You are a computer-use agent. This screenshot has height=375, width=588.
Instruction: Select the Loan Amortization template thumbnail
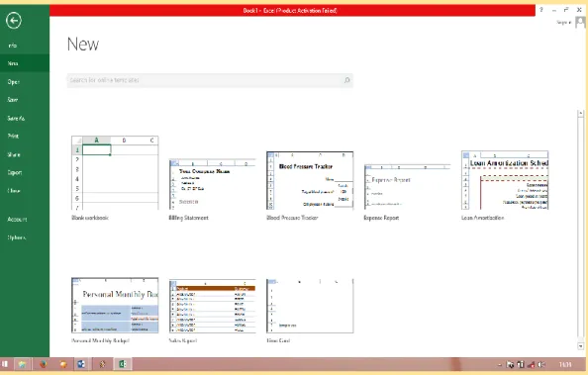(x=505, y=180)
